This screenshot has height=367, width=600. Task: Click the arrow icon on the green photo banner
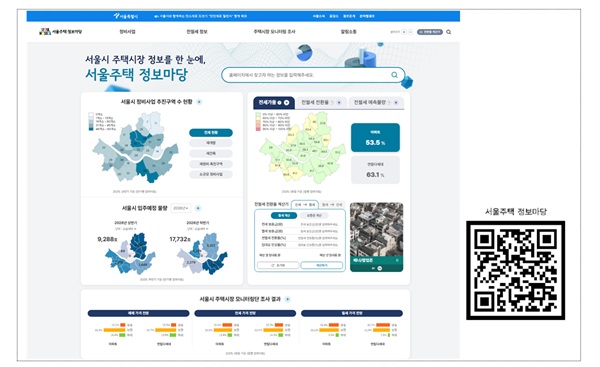click(x=397, y=260)
